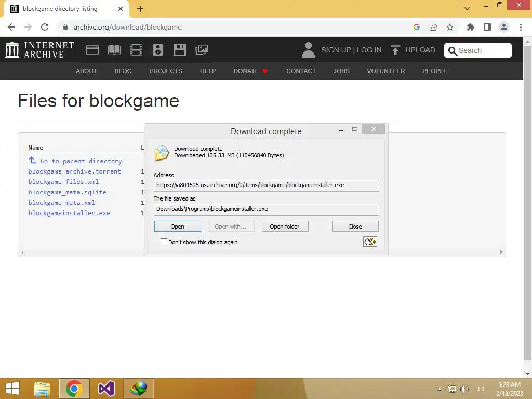Click the IDM drag-and-drop hand icon
Image resolution: width=532 pixels, height=399 pixels.
click(x=370, y=242)
